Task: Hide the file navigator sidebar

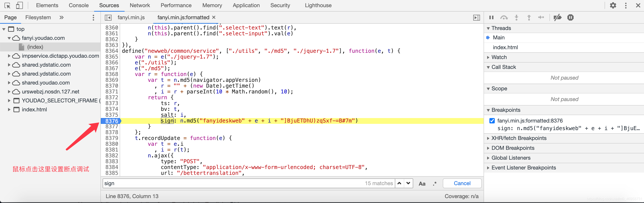Action: [x=108, y=17]
